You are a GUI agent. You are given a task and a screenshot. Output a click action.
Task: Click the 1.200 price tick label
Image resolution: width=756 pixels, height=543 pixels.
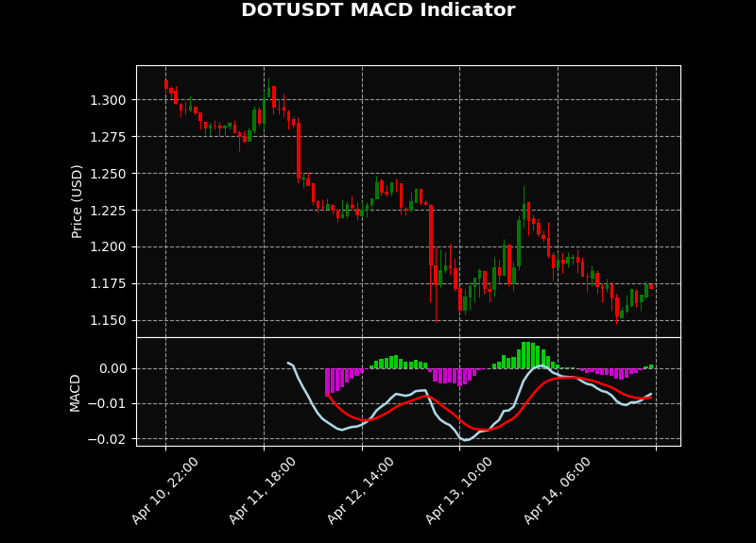pyautogui.click(x=108, y=247)
